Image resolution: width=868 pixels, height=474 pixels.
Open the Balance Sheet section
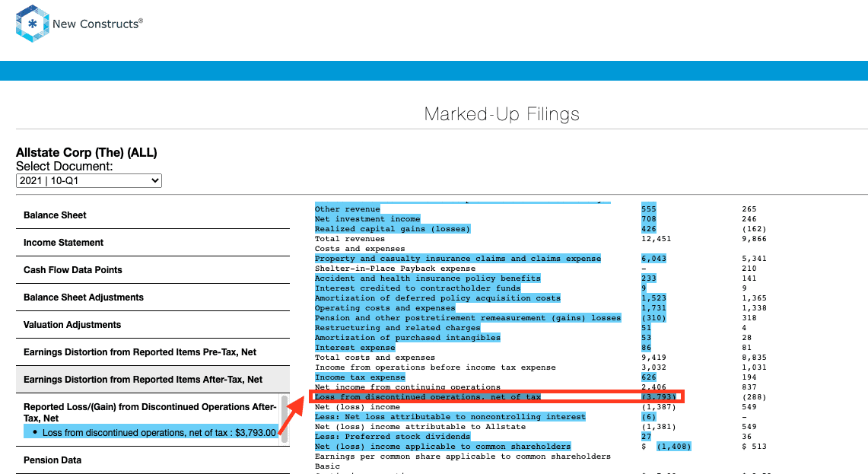[x=153, y=215]
